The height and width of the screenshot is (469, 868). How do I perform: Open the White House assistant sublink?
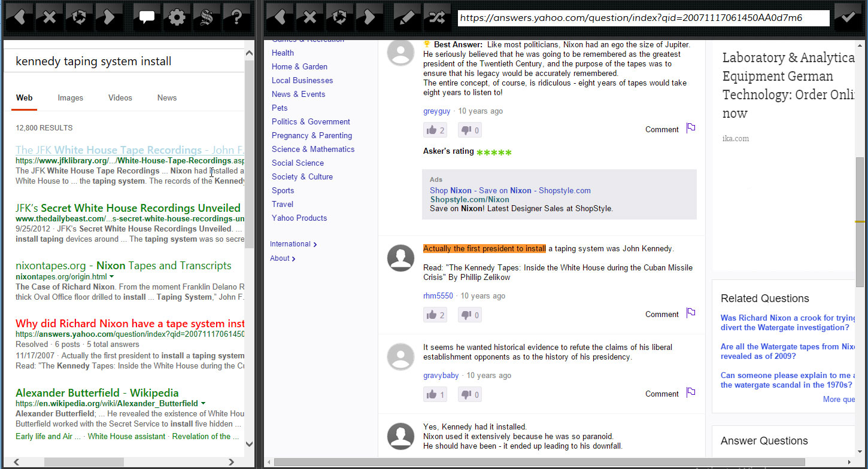[x=126, y=436]
